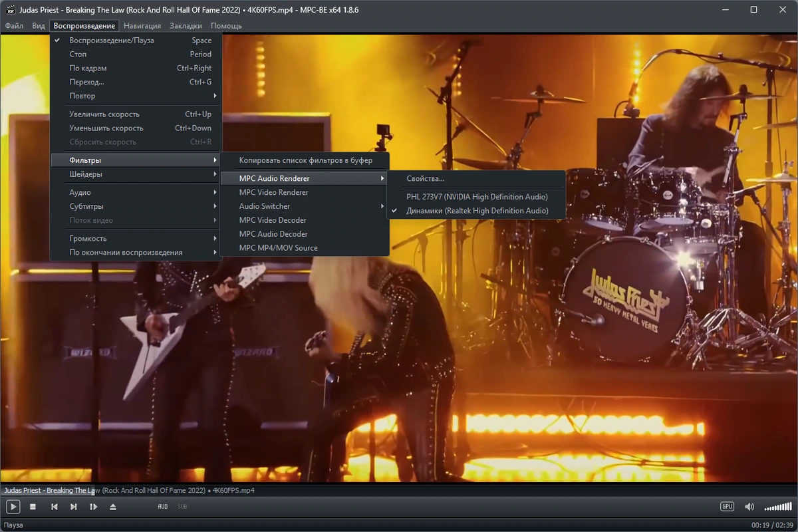Screen dimensions: 798x532
Task: Open the Навигация menu
Action: [x=142, y=26]
